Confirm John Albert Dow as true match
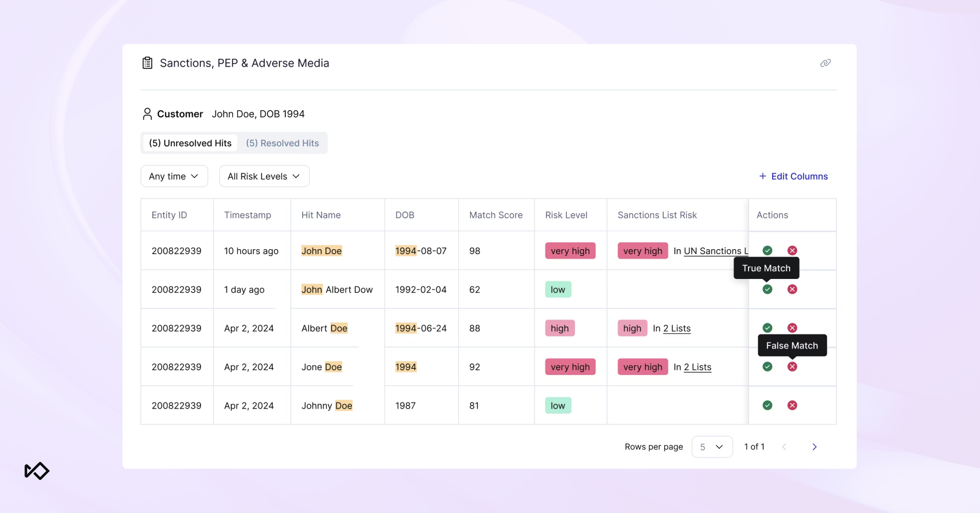This screenshot has height=513, width=980. coord(767,289)
